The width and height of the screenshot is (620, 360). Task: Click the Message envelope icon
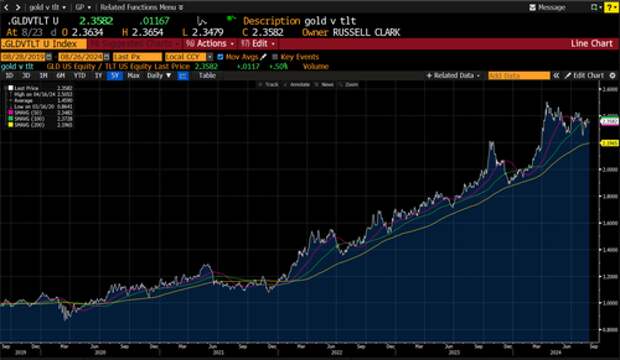click(x=533, y=7)
